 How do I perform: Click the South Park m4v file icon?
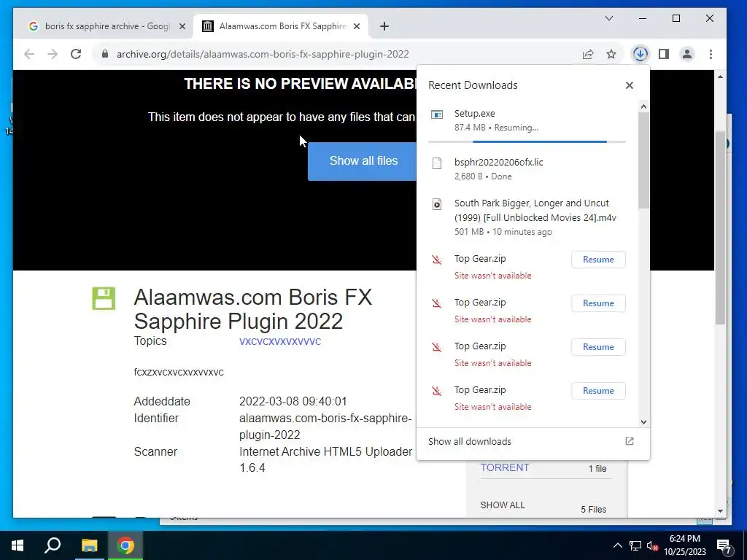(437, 204)
